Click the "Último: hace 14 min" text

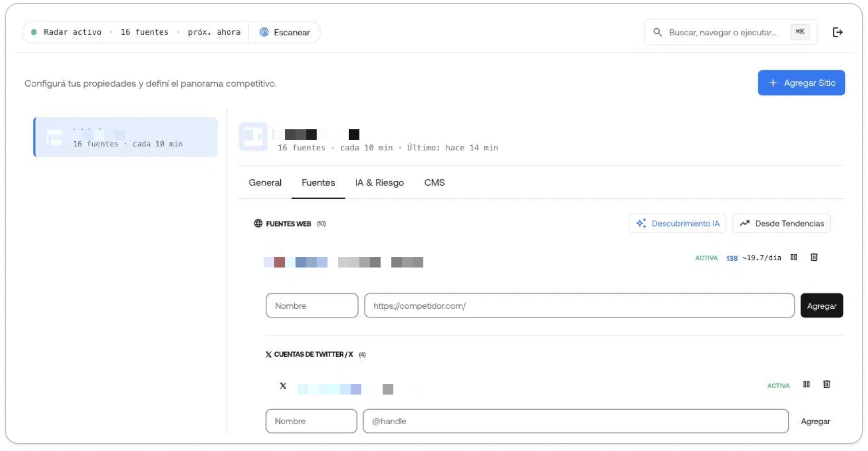(x=453, y=148)
